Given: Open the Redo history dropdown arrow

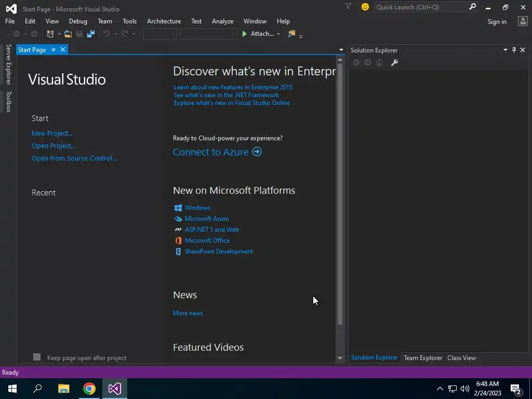Looking at the screenshot, I should pyautogui.click(x=134, y=34).
